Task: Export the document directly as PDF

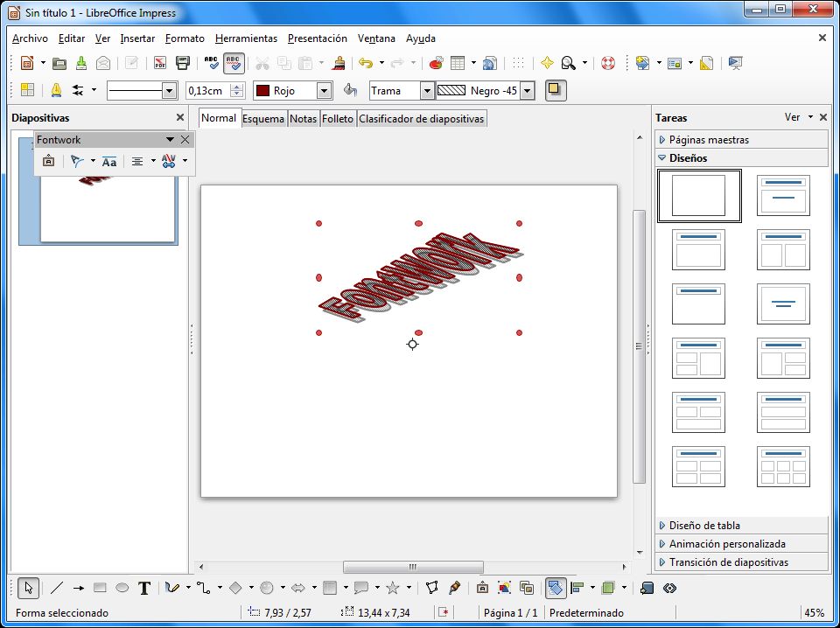Action: (161, 63)
